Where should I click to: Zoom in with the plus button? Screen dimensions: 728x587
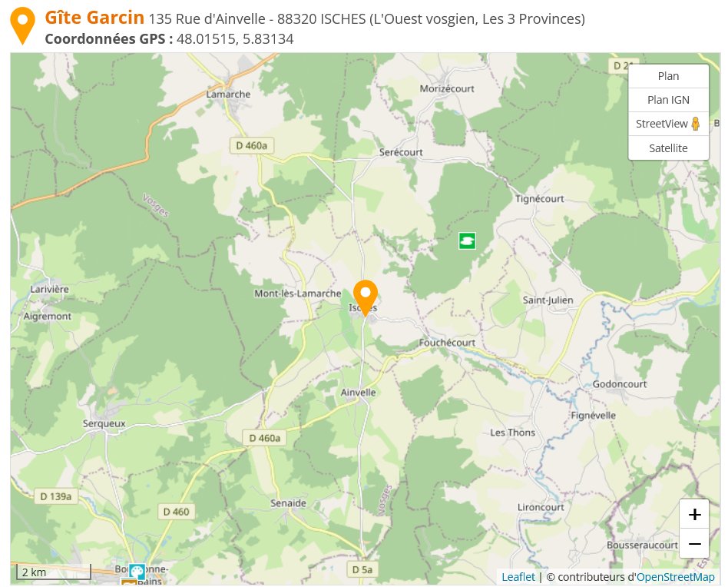click(694, 514)
